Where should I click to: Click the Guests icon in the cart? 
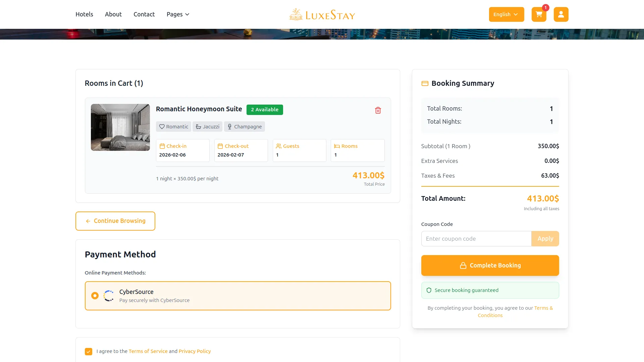click(x=279, y=146)
